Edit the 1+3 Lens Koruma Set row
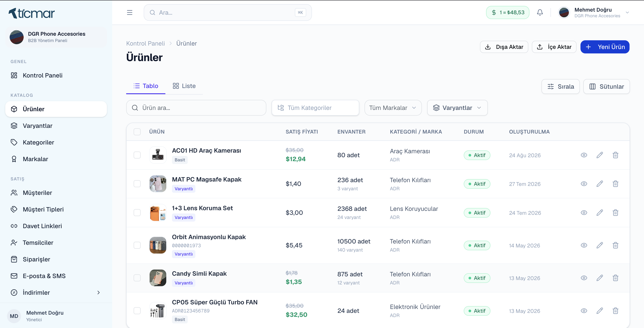644x328 pixels. click(600, 213)
